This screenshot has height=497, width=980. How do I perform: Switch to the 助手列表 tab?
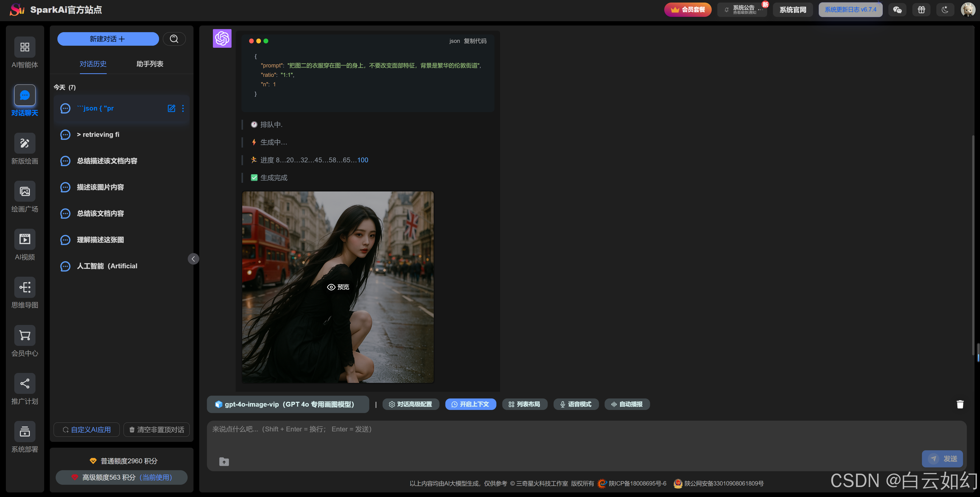point(150,64)
